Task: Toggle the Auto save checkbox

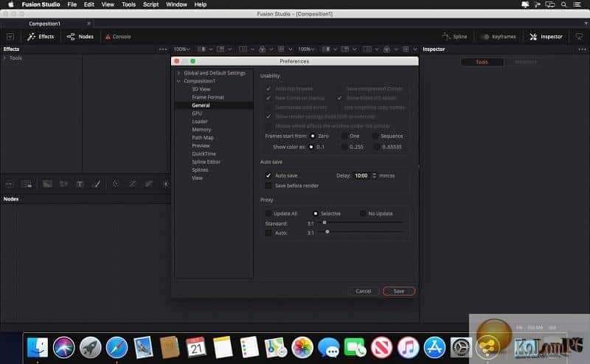Action: tap(268, 175)
